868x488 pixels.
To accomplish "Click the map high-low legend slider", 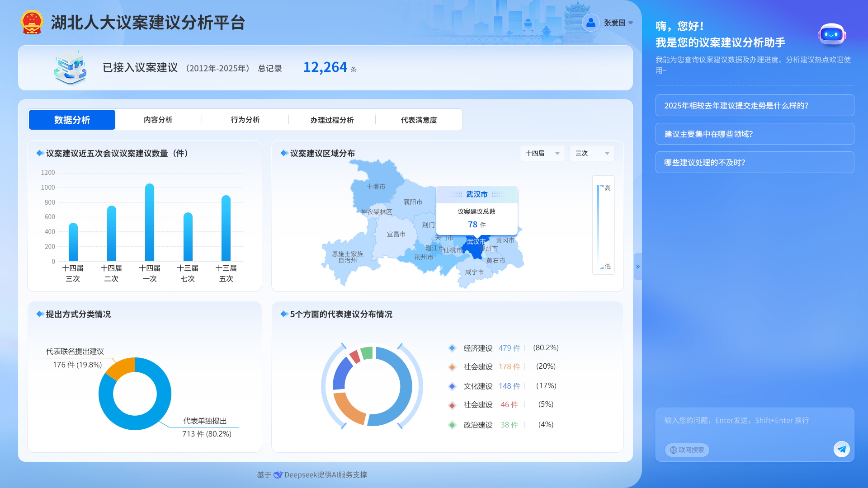I will (598, 226).
